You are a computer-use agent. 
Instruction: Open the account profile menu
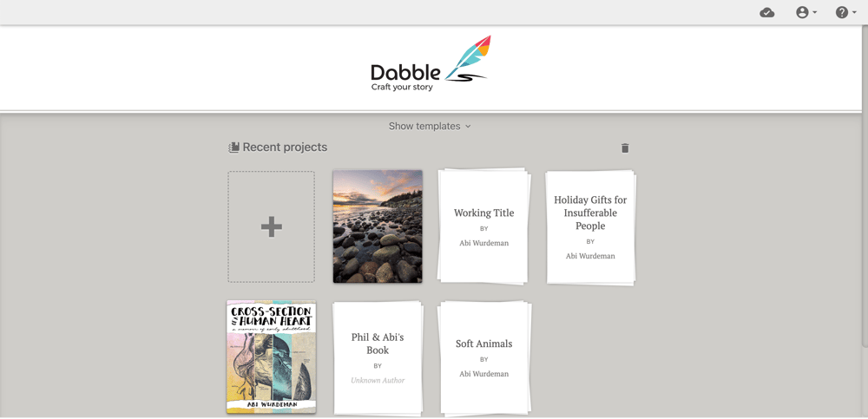pos(806,13)
